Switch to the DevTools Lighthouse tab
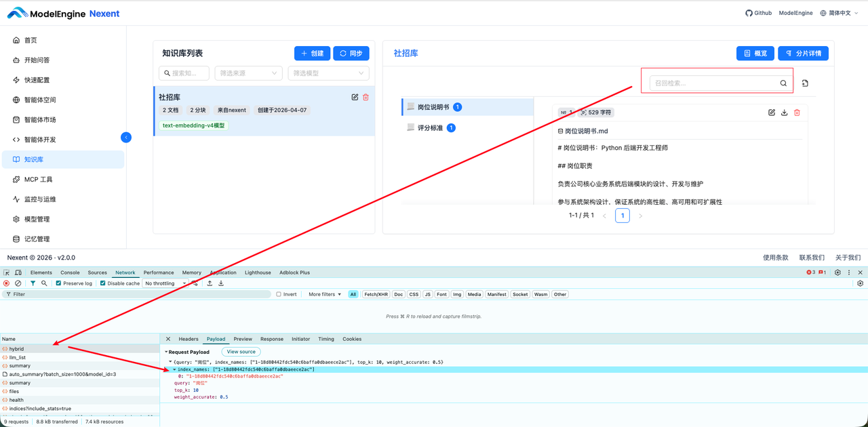Viewport: 868px width, 427px height. 258,272
